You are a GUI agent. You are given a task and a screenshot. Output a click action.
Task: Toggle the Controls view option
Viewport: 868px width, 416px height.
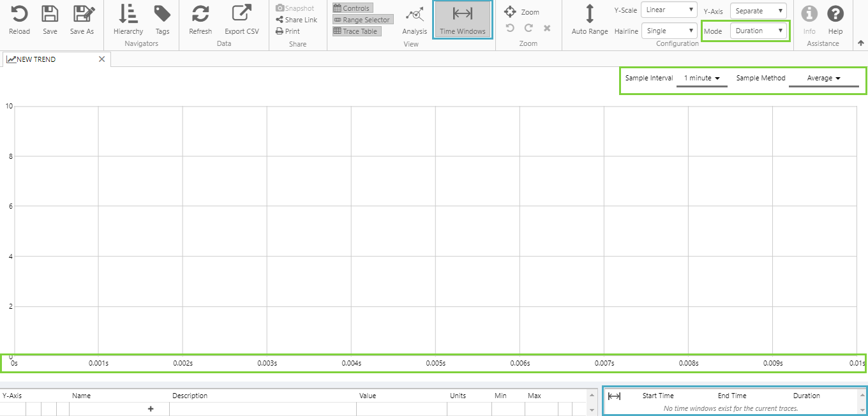[352, 8]
